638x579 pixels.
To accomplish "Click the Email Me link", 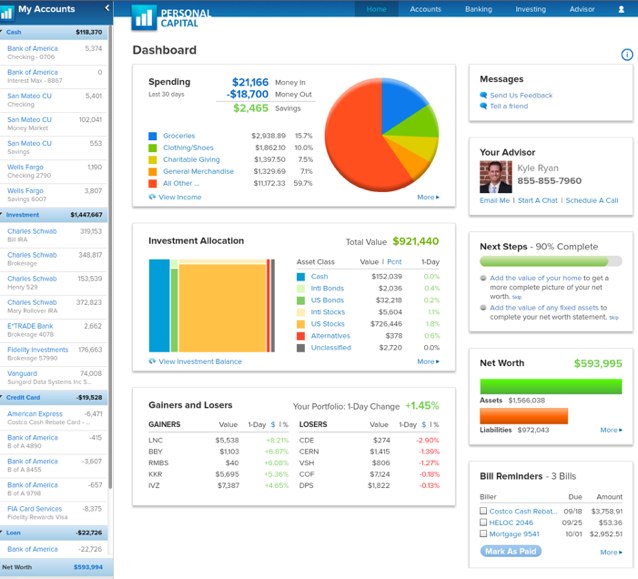I will click(x=494, y=200).
